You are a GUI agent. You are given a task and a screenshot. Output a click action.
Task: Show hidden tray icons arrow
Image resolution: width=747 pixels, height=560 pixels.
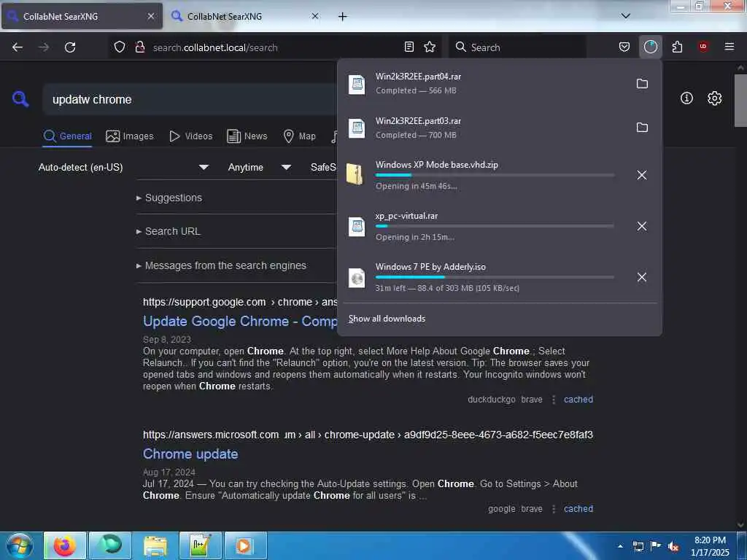click(620, 546)
